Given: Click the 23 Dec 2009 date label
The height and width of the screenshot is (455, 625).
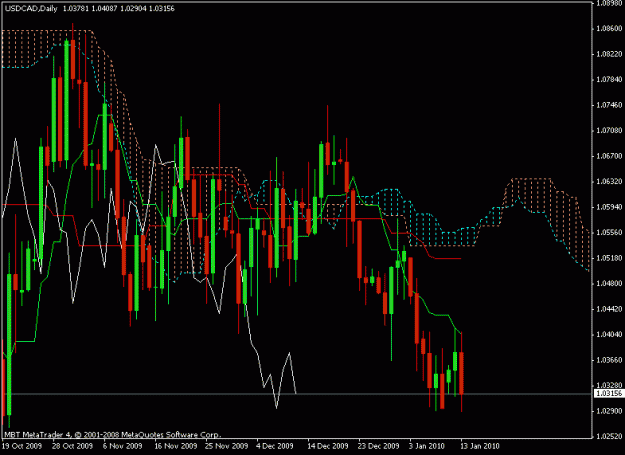Looking at the screenshot, I should [x=379, y=446].
